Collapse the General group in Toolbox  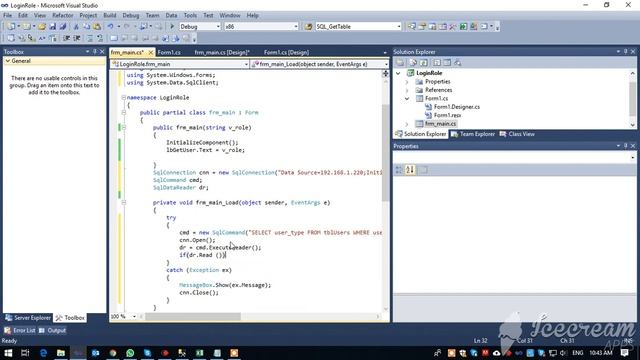pyautogui.click(x=8, y=61)
